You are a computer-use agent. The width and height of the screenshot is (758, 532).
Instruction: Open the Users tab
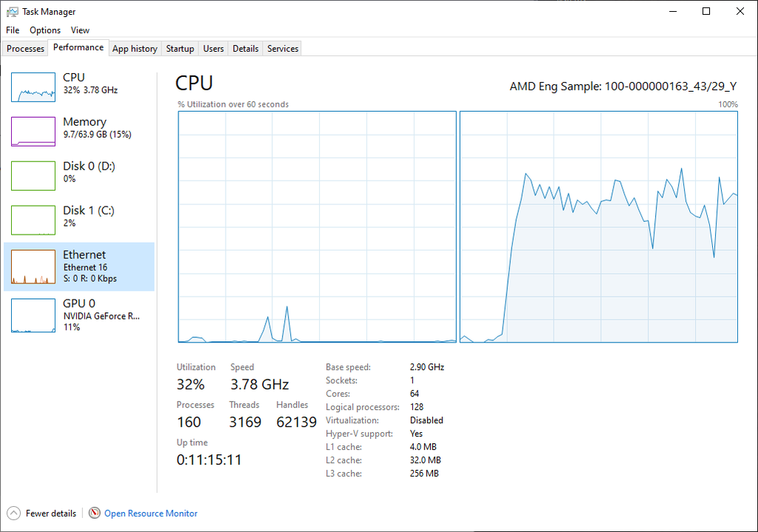tap(213, 49)
